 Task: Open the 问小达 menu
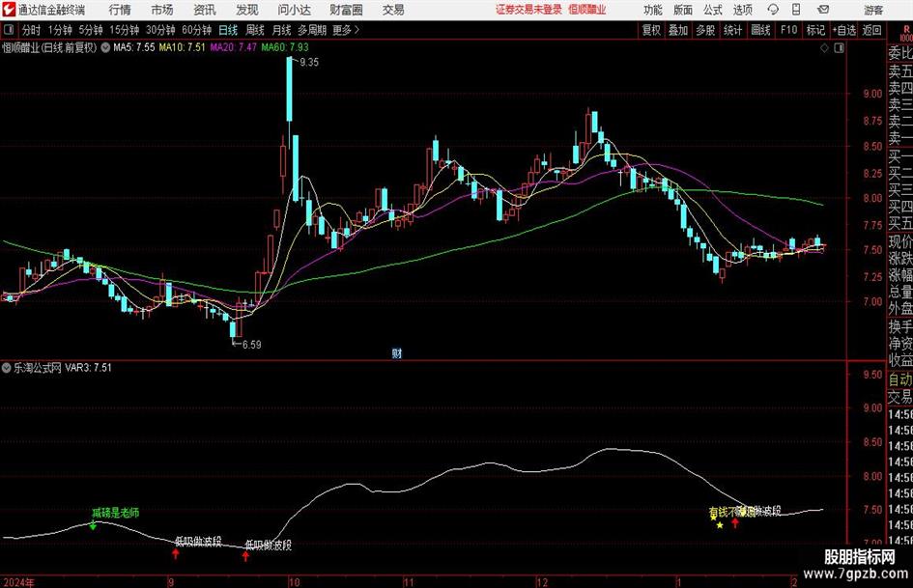pyautogui.click(x=294, y=10)
